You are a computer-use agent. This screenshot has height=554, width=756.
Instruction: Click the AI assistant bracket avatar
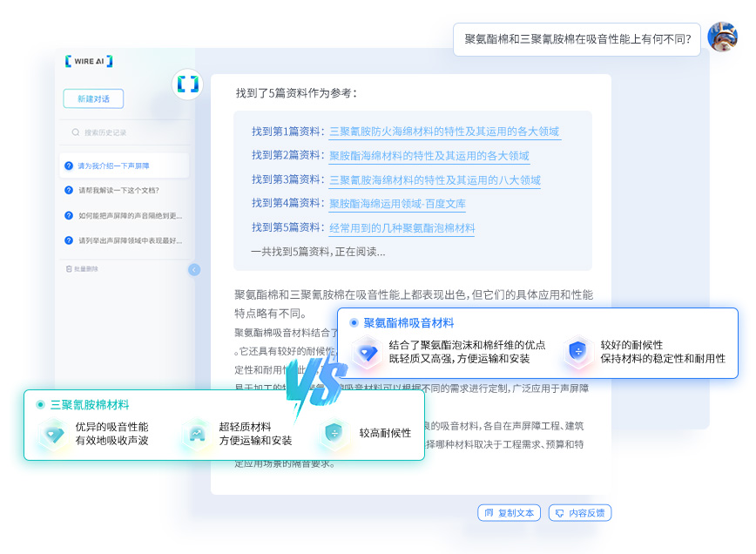pos(187,84)
